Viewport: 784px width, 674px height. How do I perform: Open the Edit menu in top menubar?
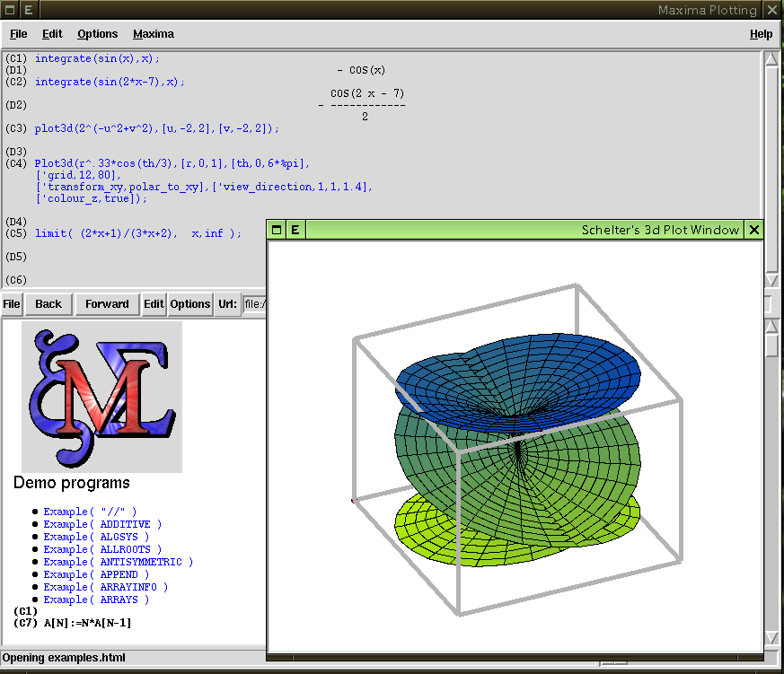(52, 34)
